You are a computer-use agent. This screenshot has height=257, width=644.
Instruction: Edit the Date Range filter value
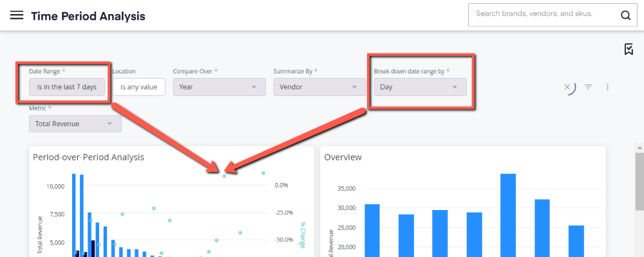(66, 87)
